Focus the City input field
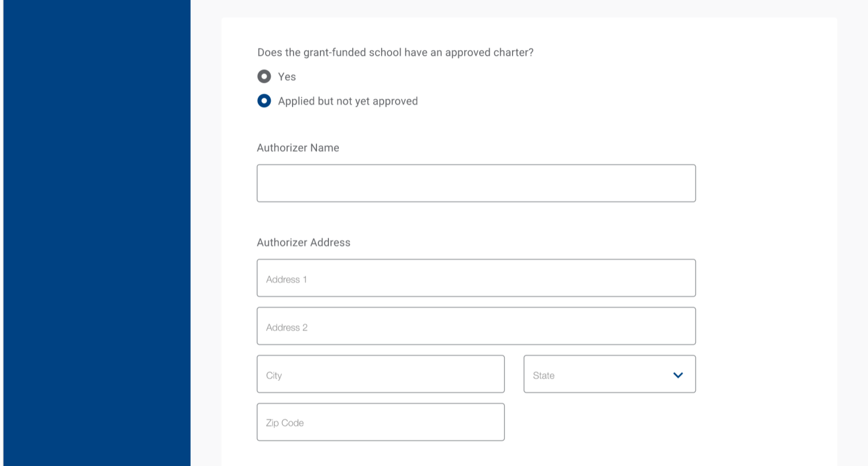 (x=380, y=374)
